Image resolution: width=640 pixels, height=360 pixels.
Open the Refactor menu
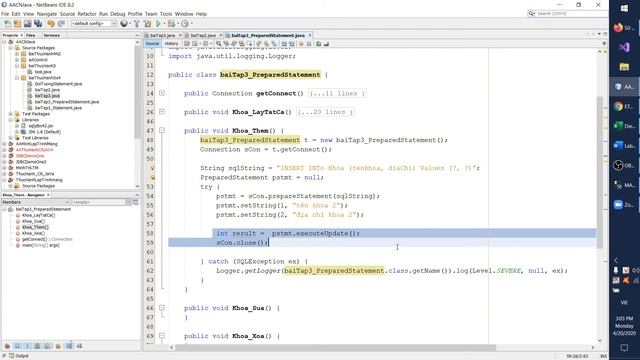click(87, 14)
